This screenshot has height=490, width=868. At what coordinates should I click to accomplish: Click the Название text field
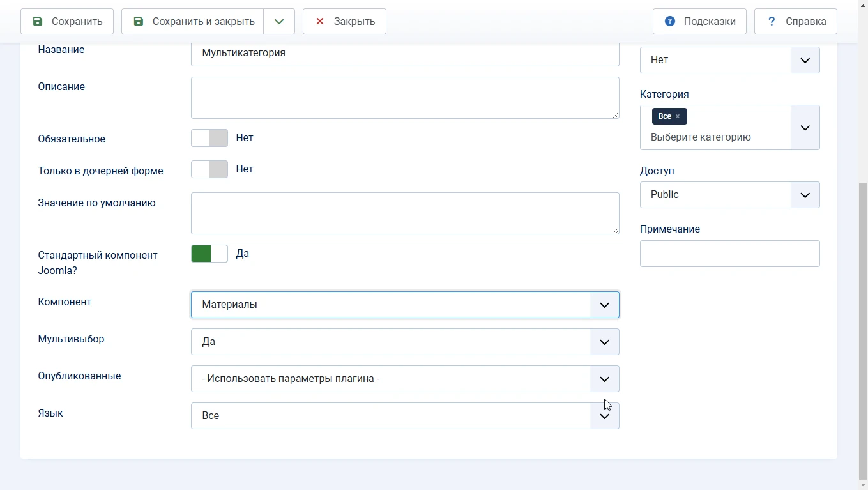click(404, 54)
